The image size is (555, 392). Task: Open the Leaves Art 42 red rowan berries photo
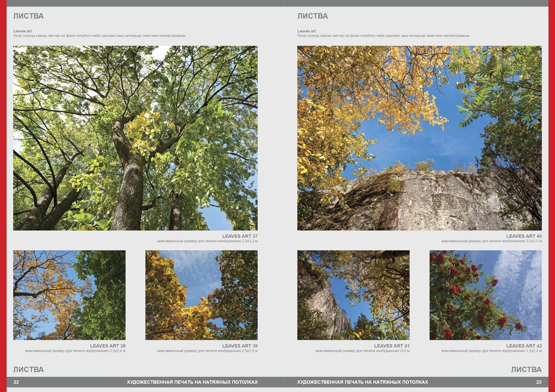click(485, 295)
